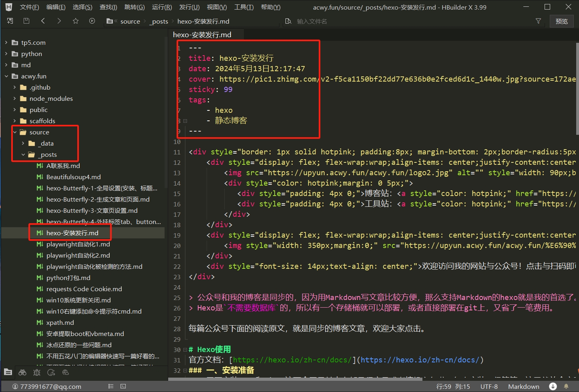Open python打包.md in the tree
This screenshot has width=579, height=392.
tap(68, 278)
